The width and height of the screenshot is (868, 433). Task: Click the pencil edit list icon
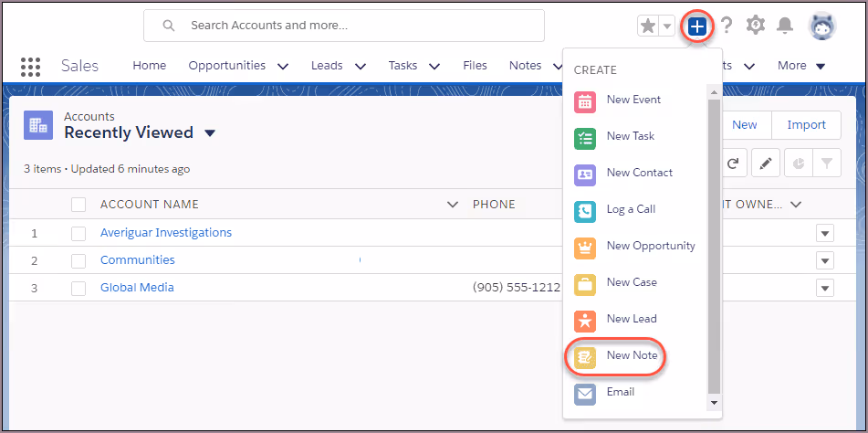pyautogui.click(x=766, y=164)
